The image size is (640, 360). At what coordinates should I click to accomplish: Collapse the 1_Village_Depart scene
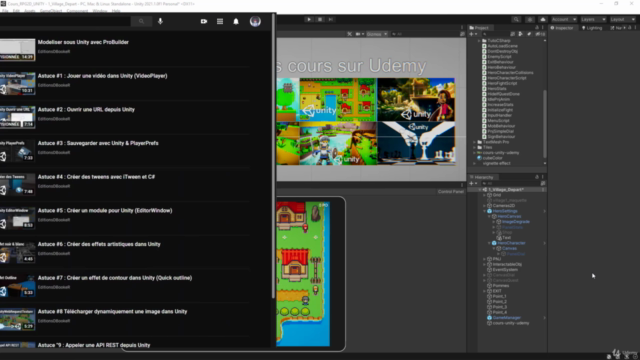[x=480, y=190]
